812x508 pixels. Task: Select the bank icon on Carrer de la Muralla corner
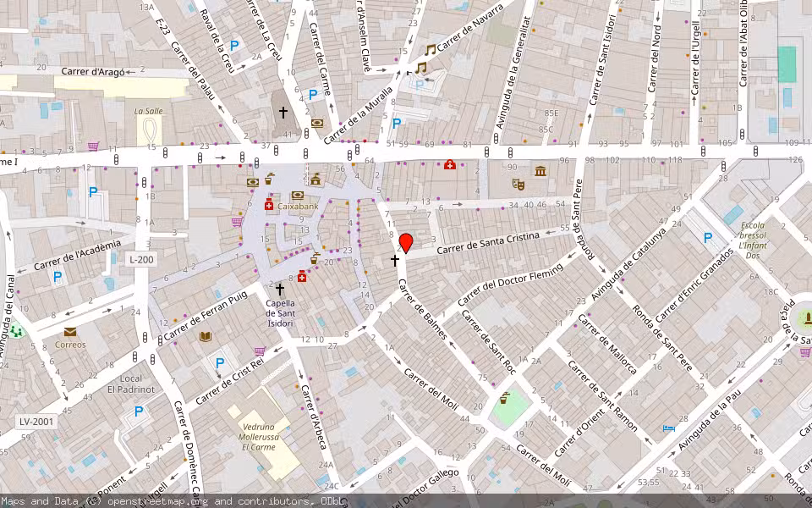(x=317, y=124)
